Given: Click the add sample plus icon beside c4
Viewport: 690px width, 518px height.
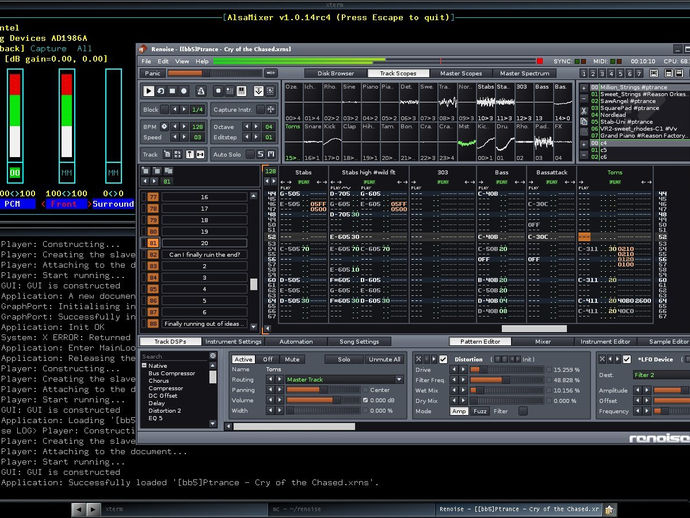Looking at the screenshot, I should pos(584,144).
